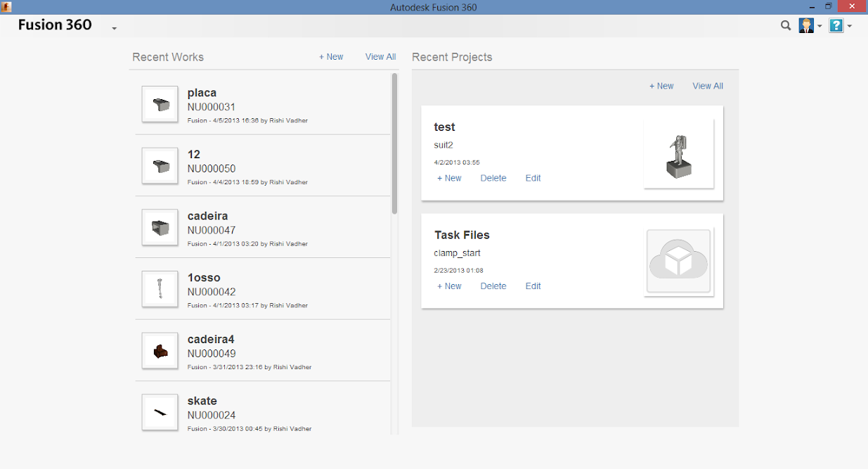Click the clamp_start file name
This screenshot has width=868, height=469.
458,253
